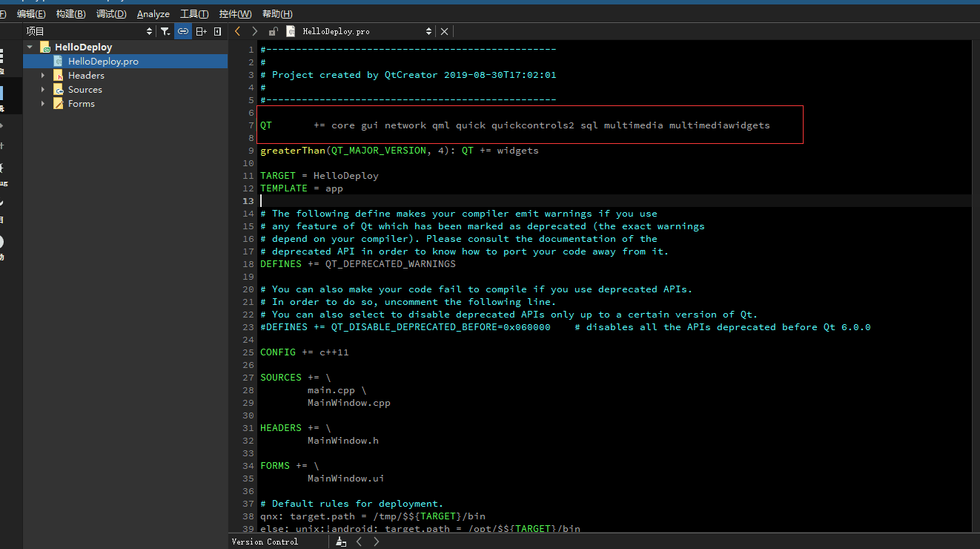The image size is (980, 549).
Task: Expand the Sources folder arrow
Action: [43, 90]
